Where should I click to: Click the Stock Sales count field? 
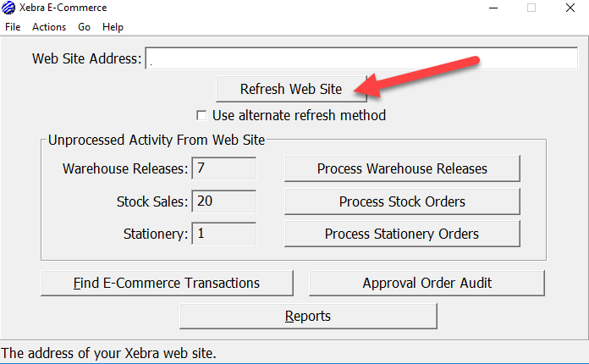click(x=224, y=201)
